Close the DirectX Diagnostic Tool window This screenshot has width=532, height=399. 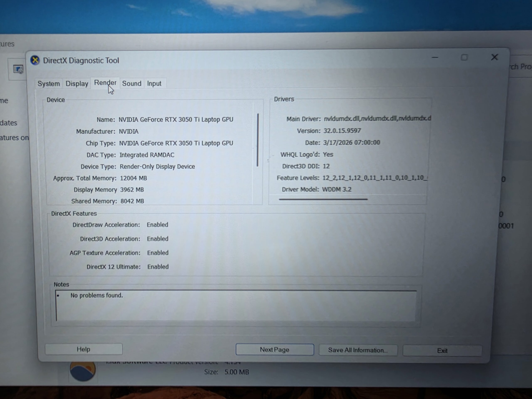pos(494,57)
